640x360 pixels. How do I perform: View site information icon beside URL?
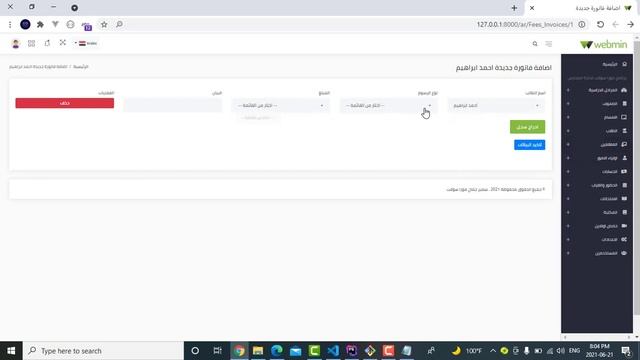pyautogui.click(x=582, y=24)
